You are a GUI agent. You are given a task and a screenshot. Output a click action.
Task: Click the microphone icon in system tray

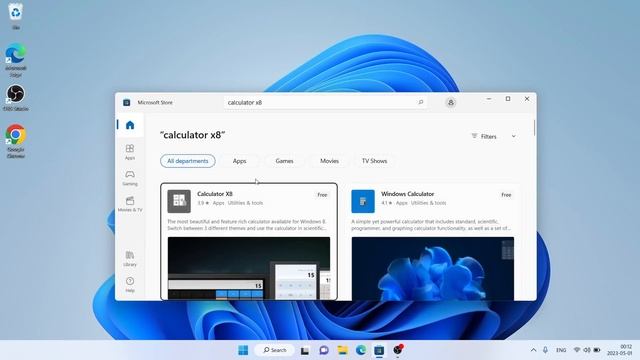545,350
